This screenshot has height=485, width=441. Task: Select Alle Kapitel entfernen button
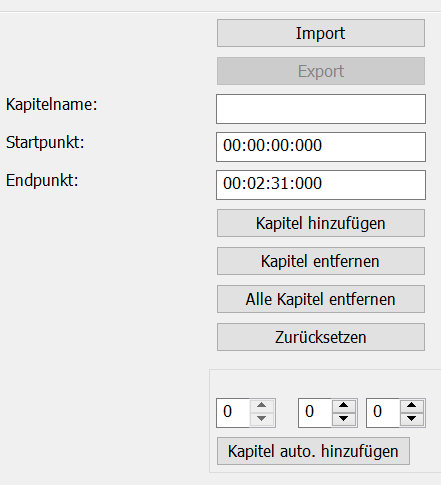tap(321, 299)
